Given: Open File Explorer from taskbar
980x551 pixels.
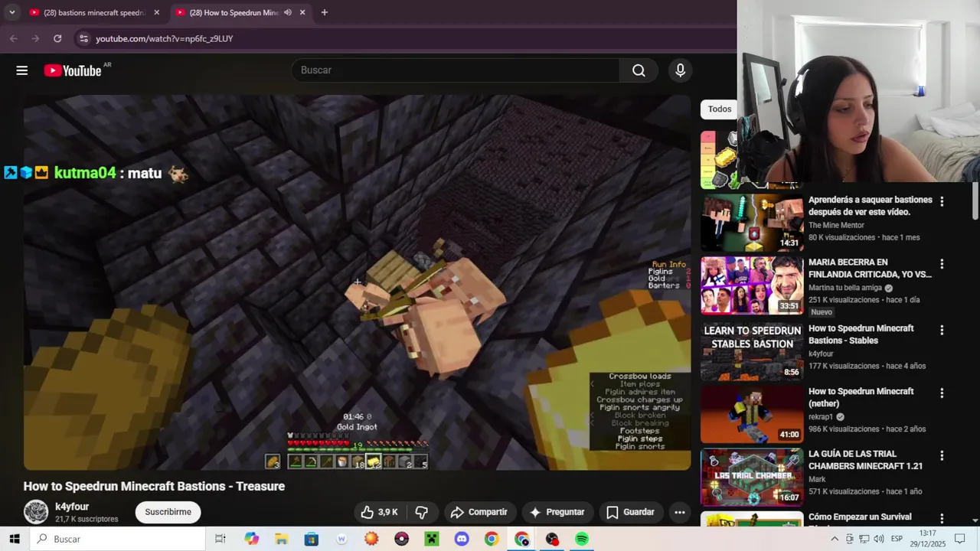Looking at the screenshot, I should (281, 539).
